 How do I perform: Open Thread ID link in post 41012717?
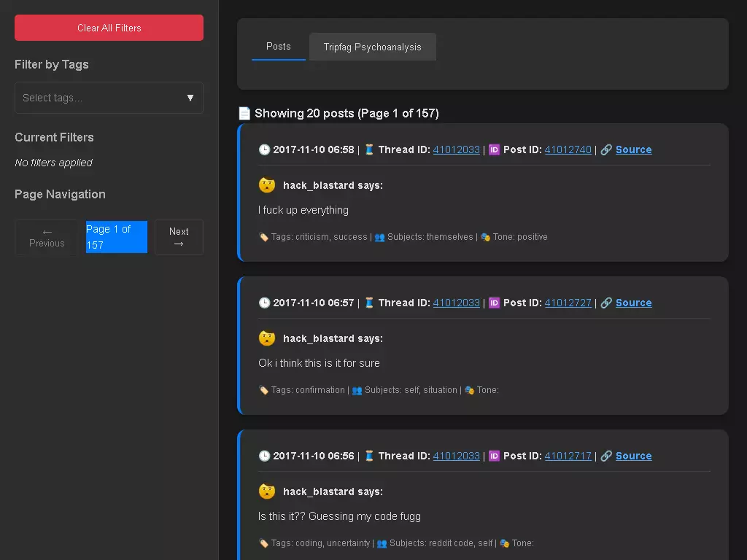click(x=456, y=456)
